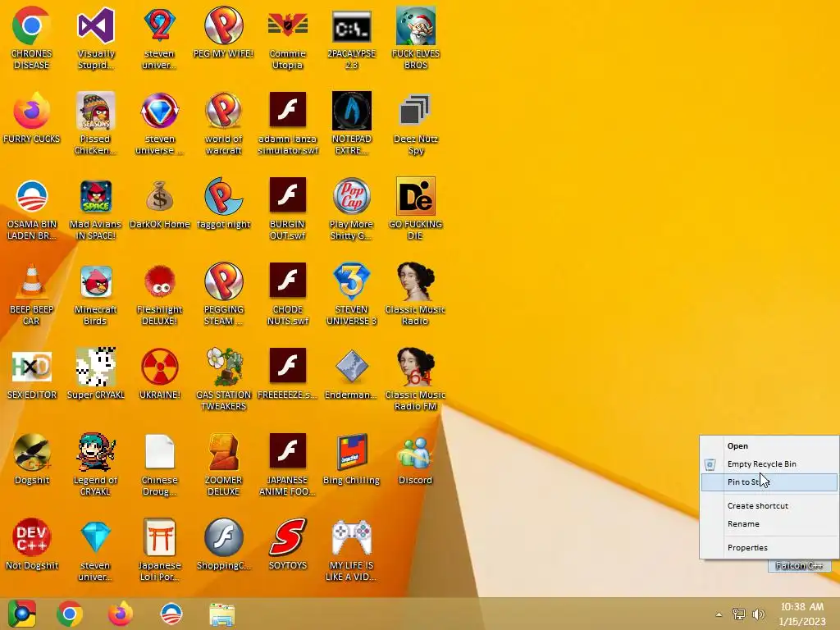The width and height of the screenshot is (840, 630).
Task: Click the Obama logo taskbar icon
Action: 171,614
